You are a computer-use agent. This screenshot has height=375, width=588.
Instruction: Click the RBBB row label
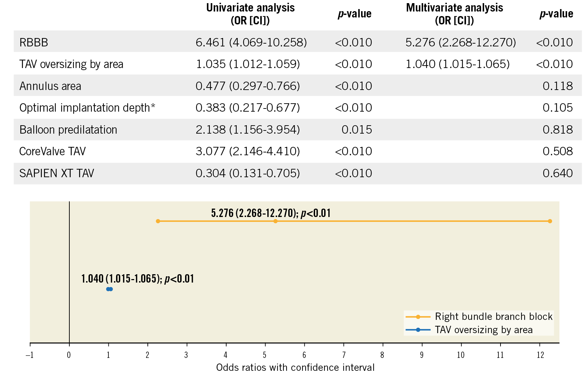[34, 43]
